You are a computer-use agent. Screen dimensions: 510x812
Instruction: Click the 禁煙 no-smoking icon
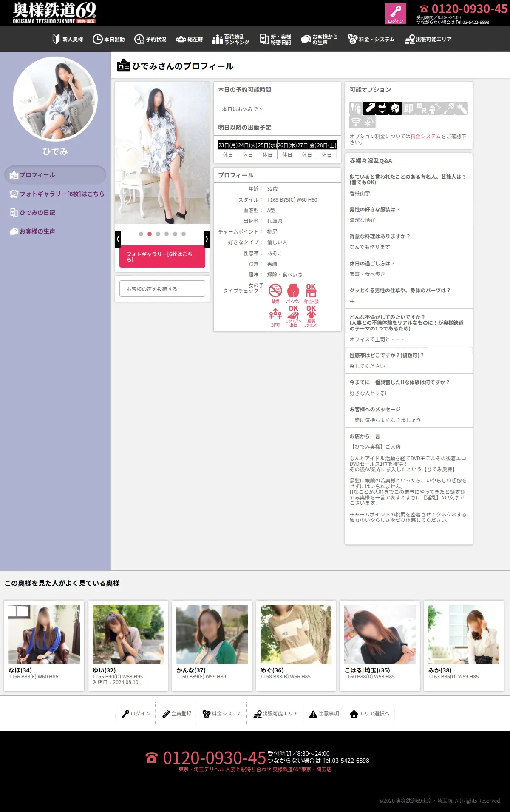(x=275, y=293)
